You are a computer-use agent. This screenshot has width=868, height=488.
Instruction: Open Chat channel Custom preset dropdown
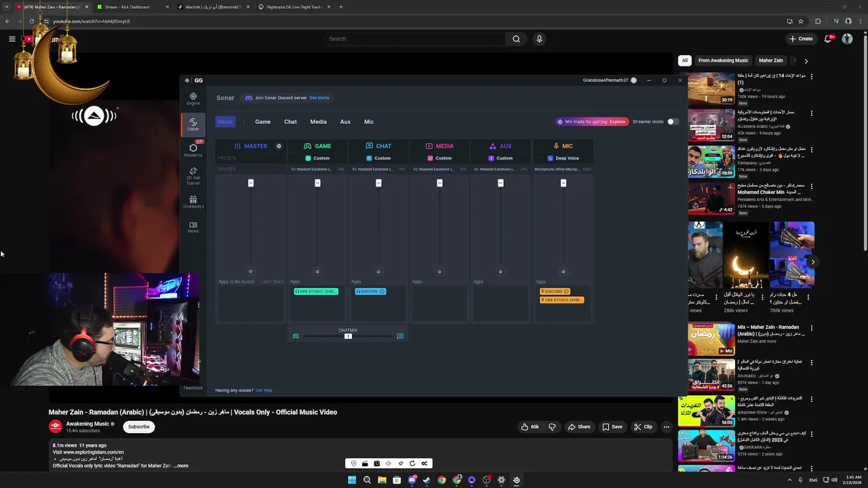(378, 158)
